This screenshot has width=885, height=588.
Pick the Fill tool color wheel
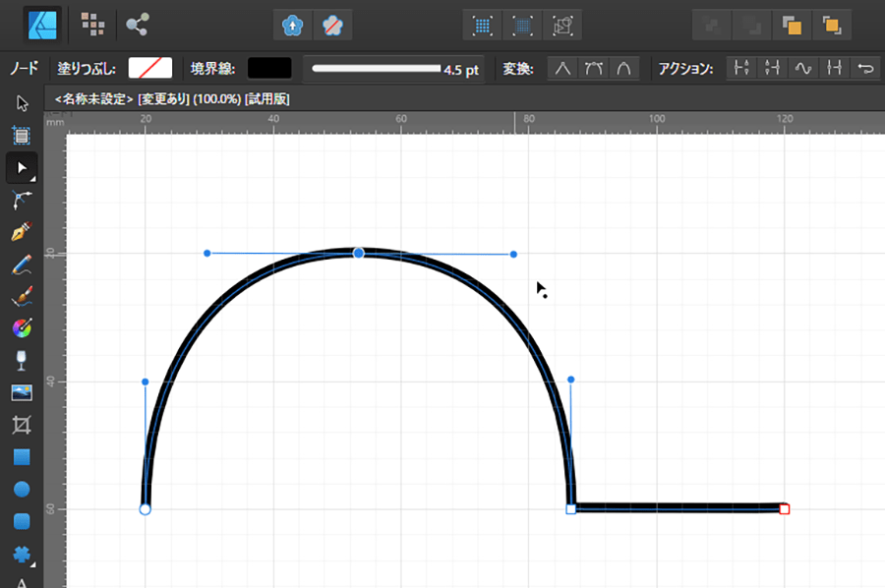(22, 328)
